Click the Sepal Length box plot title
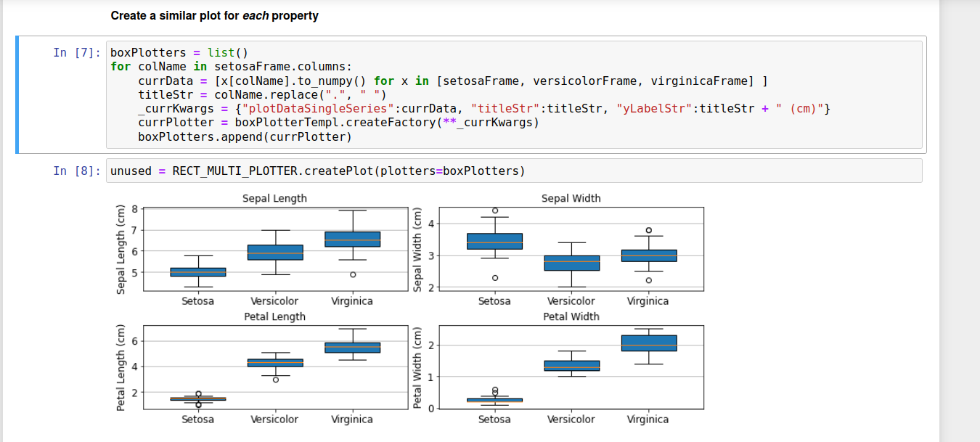The height and width of the screenshot is (442, 980). (274, 198)
